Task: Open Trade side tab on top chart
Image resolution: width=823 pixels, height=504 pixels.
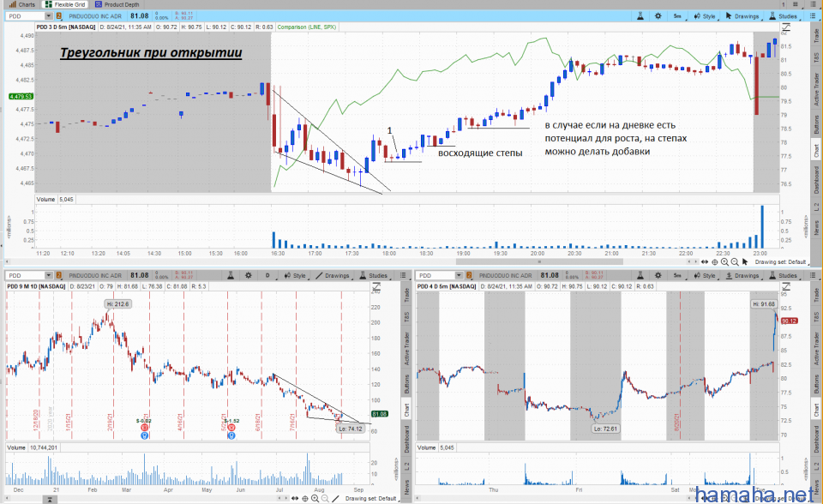Action: [x=815, y=36]
